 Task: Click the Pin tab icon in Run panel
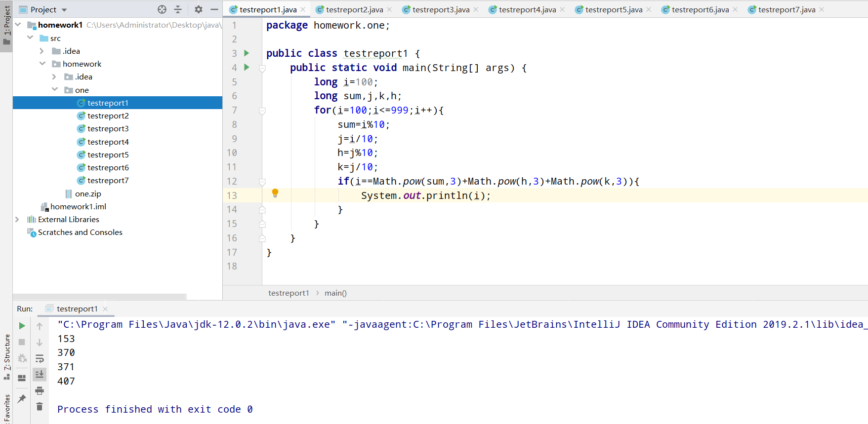22,398
